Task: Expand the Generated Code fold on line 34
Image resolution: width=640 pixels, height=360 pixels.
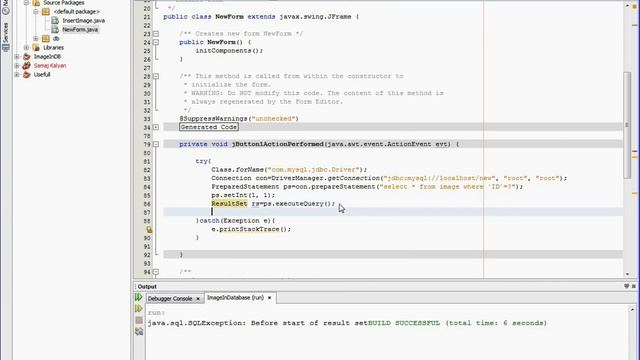Action: (x=156, y=127)
